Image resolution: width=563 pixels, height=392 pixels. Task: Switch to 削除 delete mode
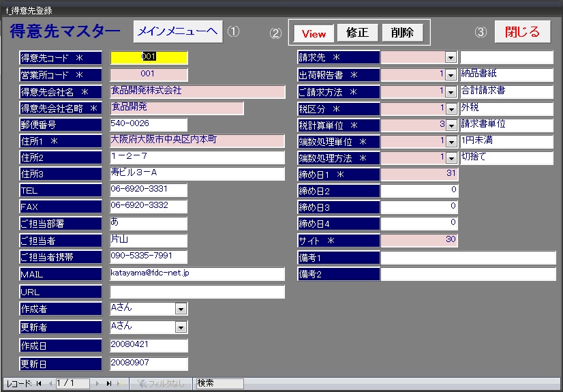point(402,33)
